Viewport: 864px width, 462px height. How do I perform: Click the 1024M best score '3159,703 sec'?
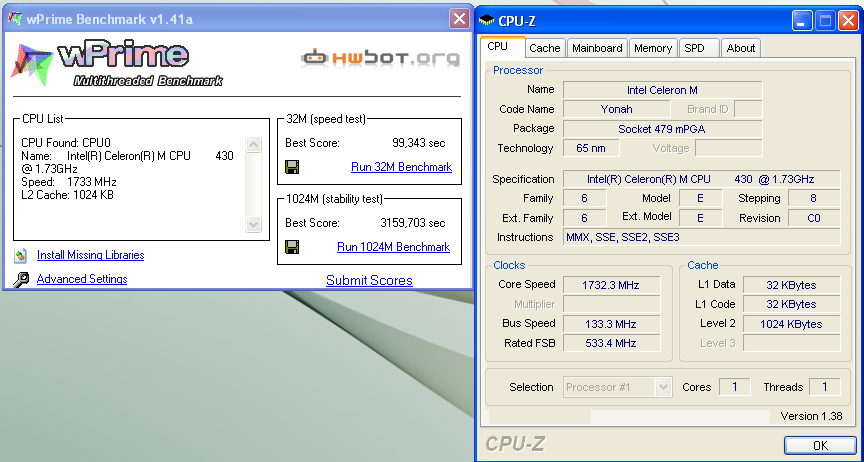point(413,223)
